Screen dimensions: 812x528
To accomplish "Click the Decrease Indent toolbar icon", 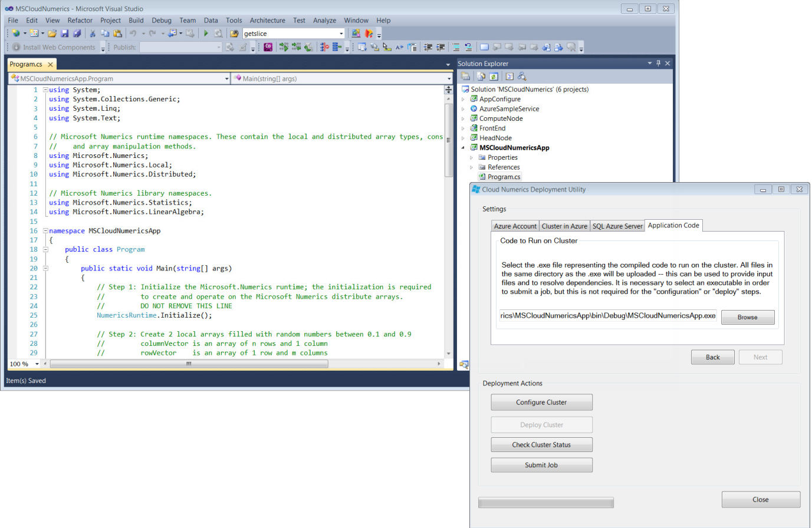I will pyautogui.click(x=428, y=47).
